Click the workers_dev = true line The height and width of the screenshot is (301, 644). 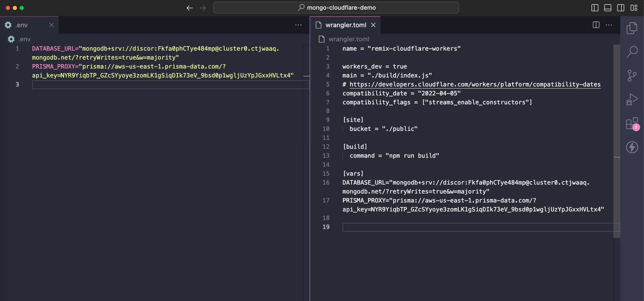click(x=375, y=66)
